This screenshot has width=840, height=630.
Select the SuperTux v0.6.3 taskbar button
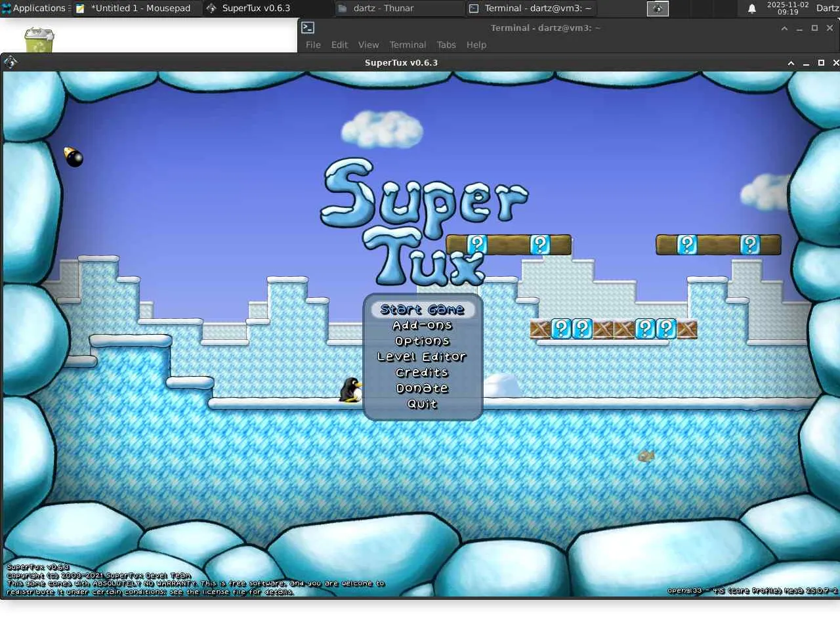click(x=268, y=9)
